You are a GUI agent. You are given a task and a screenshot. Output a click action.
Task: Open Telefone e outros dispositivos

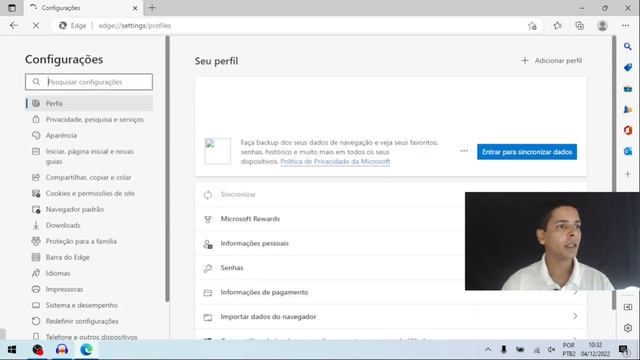coord(89,336)
